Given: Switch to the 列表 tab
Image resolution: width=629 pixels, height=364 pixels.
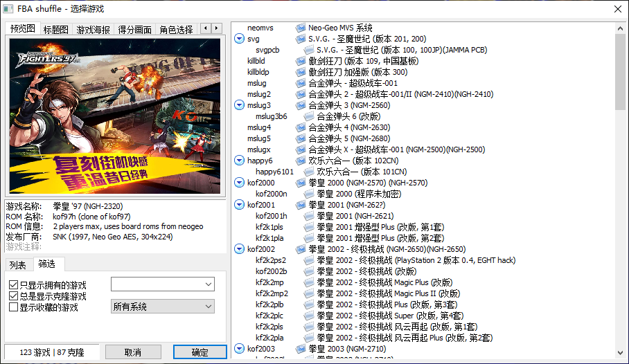Looking at the screenshot, I should 18,265.
